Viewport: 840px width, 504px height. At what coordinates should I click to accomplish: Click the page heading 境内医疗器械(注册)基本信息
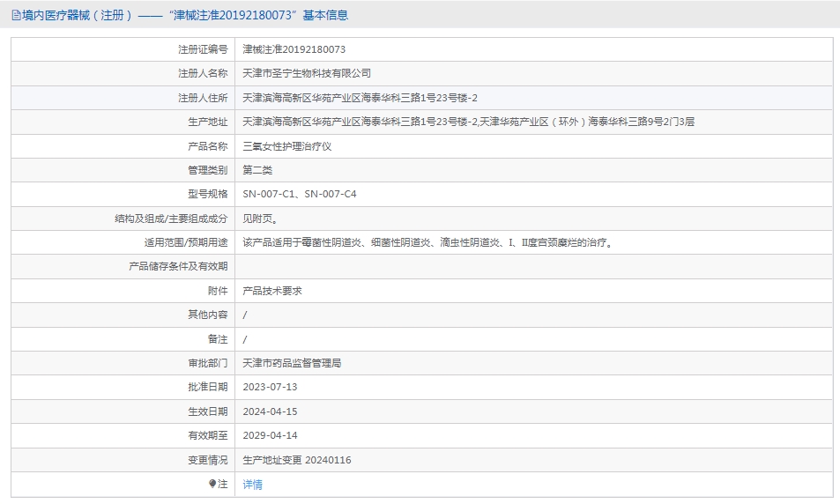coord(185,16)
